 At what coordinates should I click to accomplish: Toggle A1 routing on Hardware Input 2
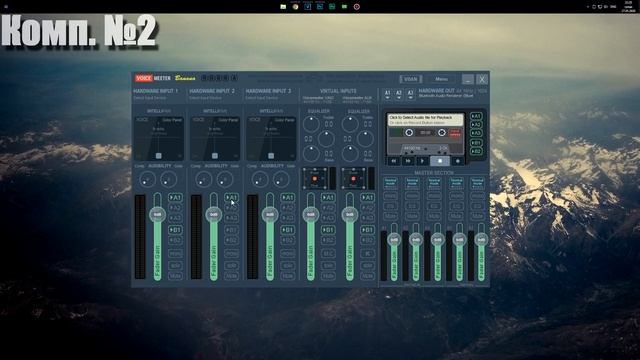[x=231, y=198]
